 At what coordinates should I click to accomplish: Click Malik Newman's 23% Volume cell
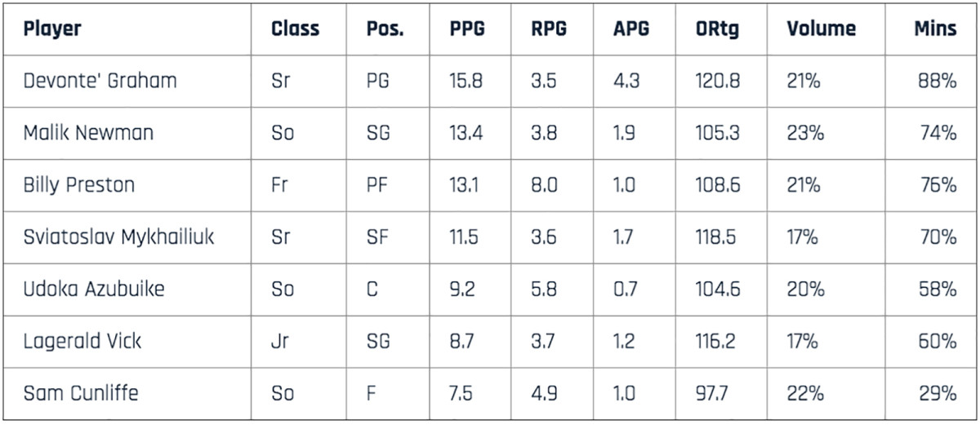point(804,133)
